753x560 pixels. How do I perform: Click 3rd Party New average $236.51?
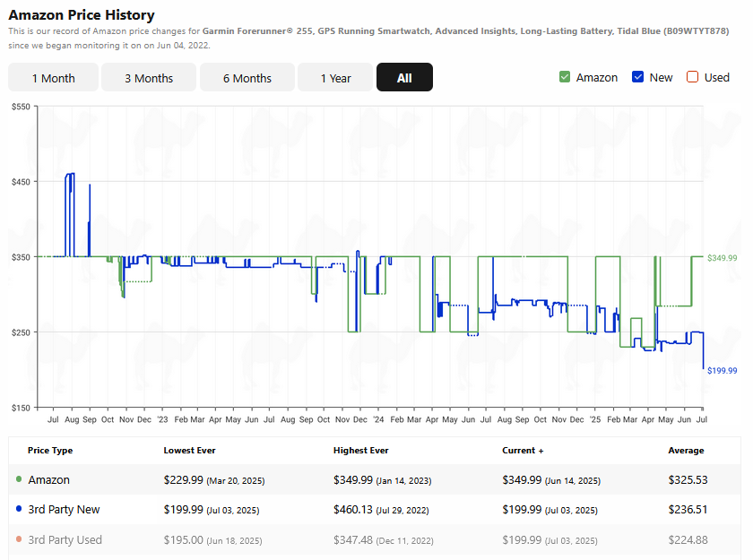pos(688,510)
